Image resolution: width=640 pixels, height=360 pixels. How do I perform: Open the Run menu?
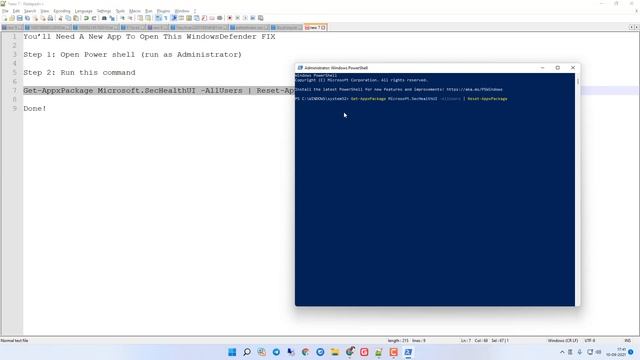click(149, 11)
